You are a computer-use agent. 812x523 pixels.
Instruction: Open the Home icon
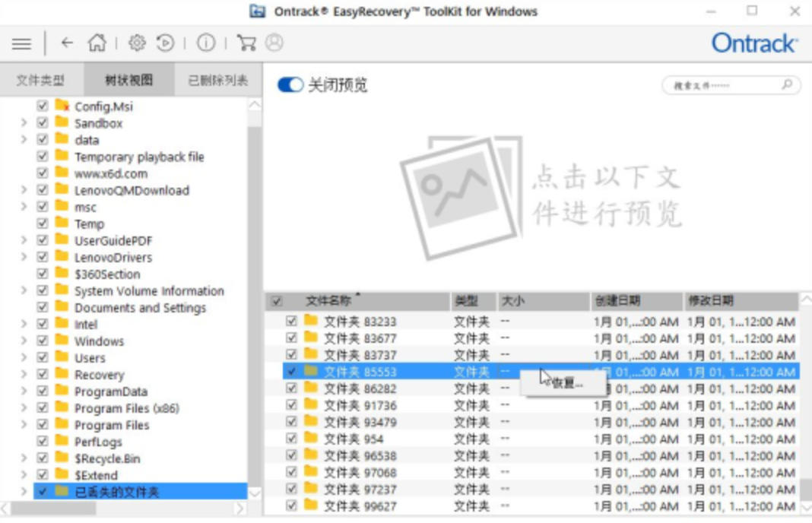click(x=97, y=43)
